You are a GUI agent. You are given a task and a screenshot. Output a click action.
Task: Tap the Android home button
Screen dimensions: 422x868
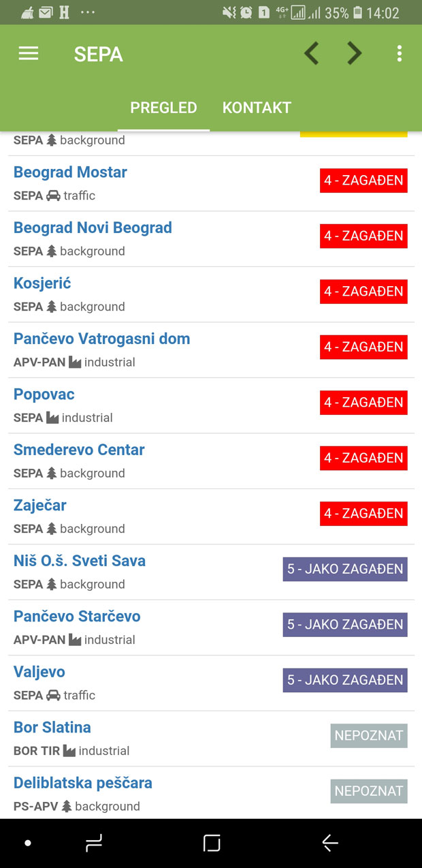coord(212,843)
